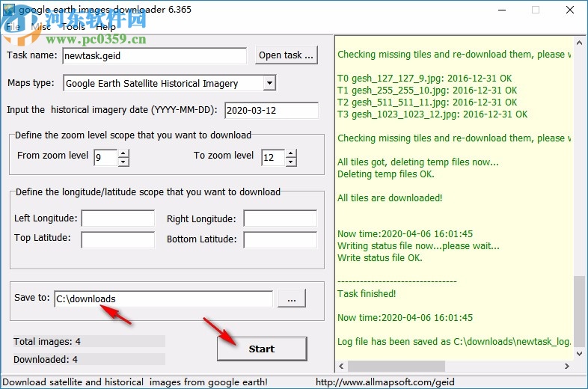Increase the To zoom level value

[x=291, y=153]
